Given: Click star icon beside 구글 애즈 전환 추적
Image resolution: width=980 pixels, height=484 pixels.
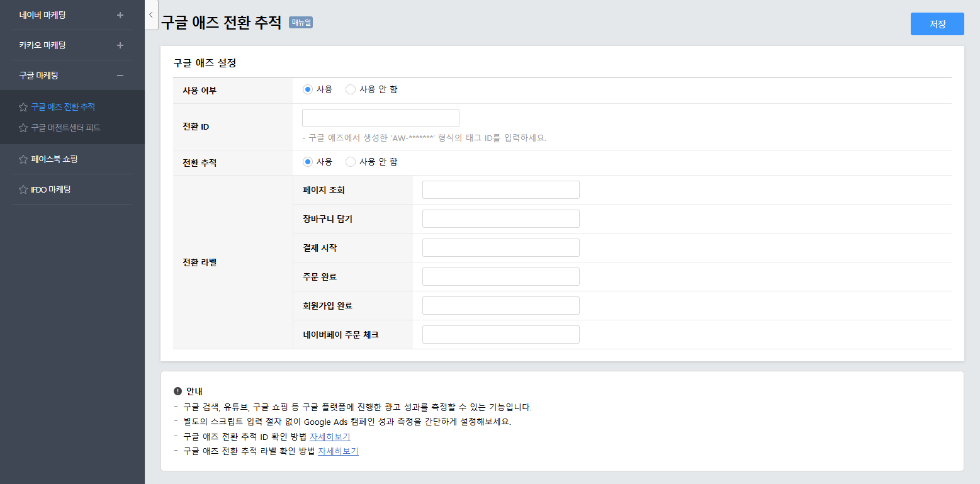Looking at the screenshot, I should click(x=23, y=107).
